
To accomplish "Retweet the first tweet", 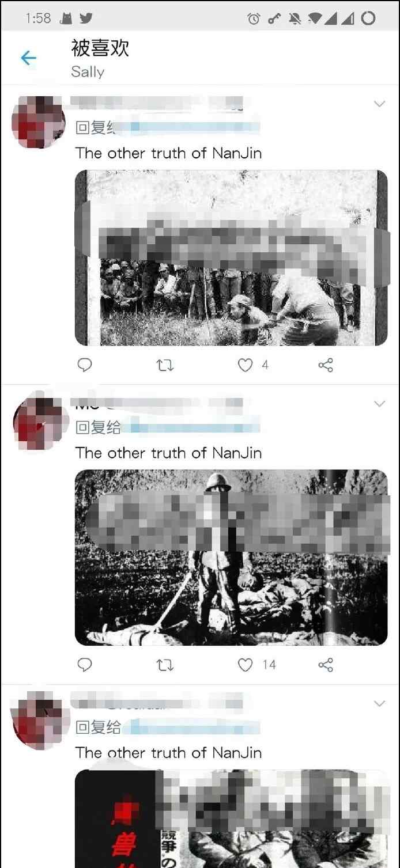I will pyautogui.click(x=165, y=365).
